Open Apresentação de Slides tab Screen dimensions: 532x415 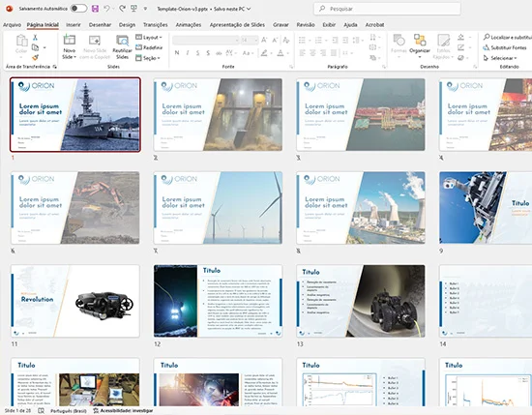pos(237,25)
